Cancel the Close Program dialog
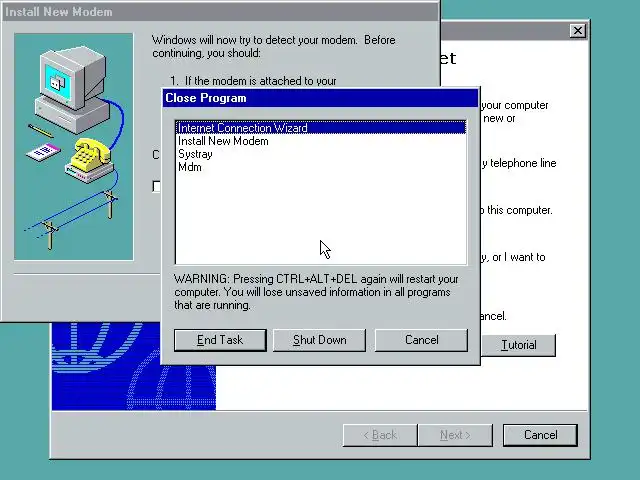 (x=421, y=340)
